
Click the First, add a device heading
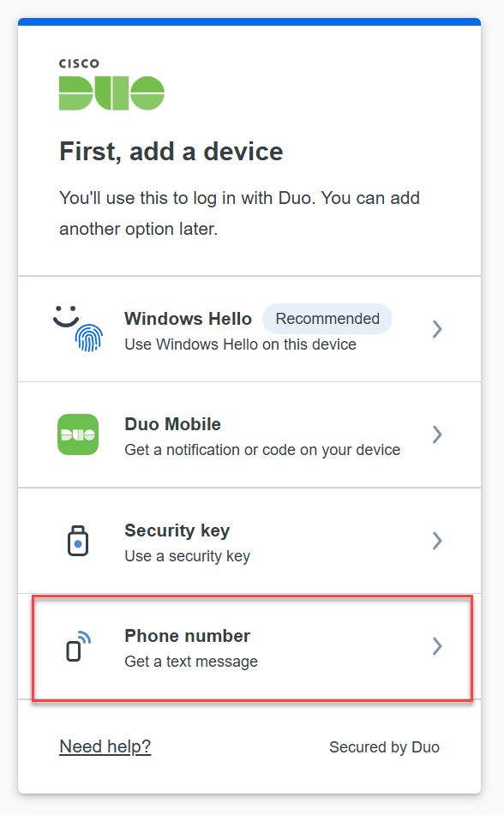click(x=171, y=152)
